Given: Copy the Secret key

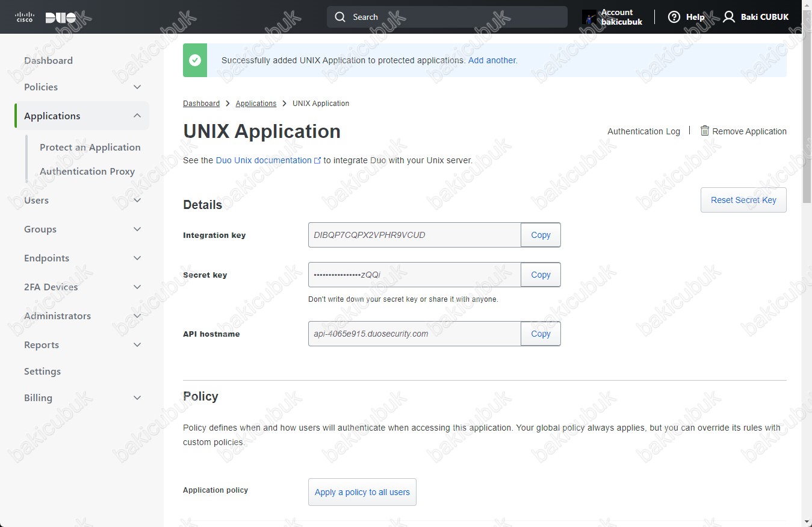Looking at the screenshot, I should 541,275.
